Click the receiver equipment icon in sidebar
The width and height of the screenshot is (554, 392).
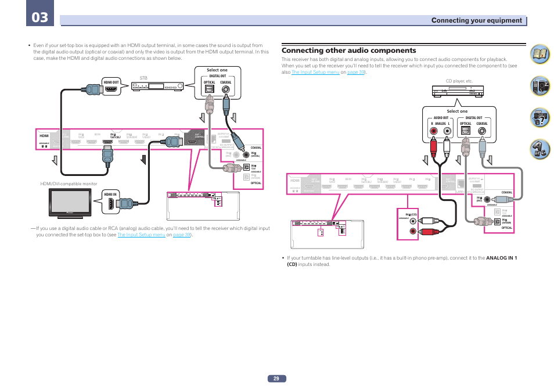click(x=539, y=86)
